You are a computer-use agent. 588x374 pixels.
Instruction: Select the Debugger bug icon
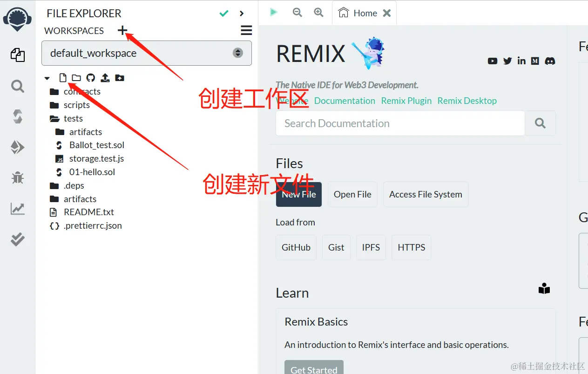(x=18, y=177)
